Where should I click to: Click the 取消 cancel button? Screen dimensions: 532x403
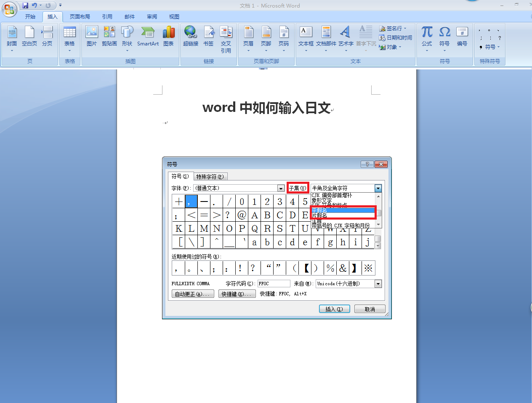pos(370,309)
